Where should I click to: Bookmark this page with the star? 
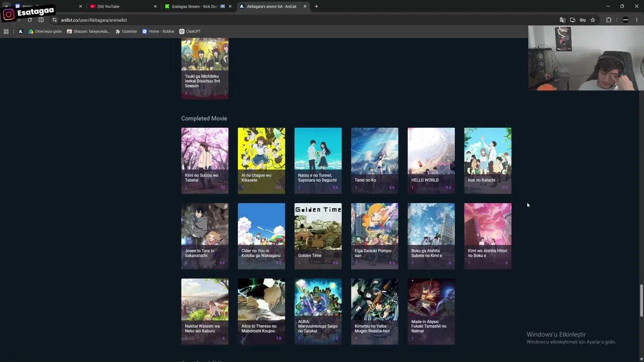(x=593, y=20)
